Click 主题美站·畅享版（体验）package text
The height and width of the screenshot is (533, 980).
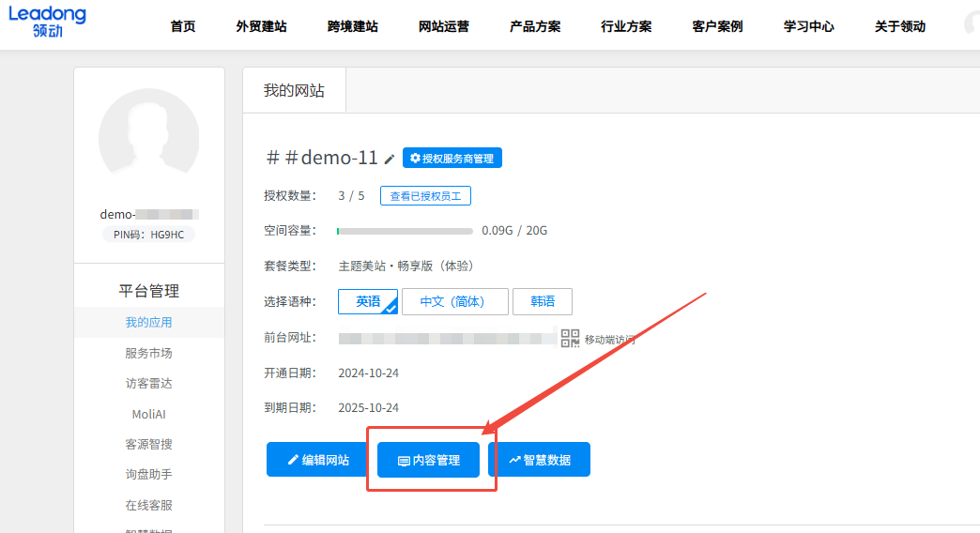[x=408, y=266]
